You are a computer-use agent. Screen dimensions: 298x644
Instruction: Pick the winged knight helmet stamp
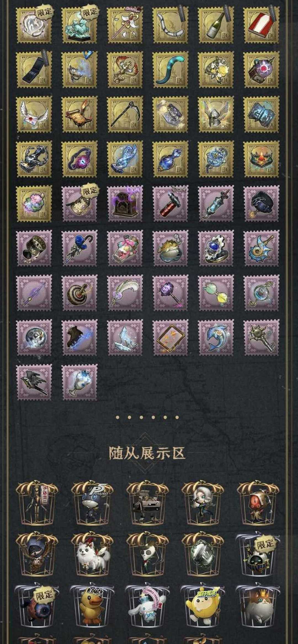pos(216,114)
